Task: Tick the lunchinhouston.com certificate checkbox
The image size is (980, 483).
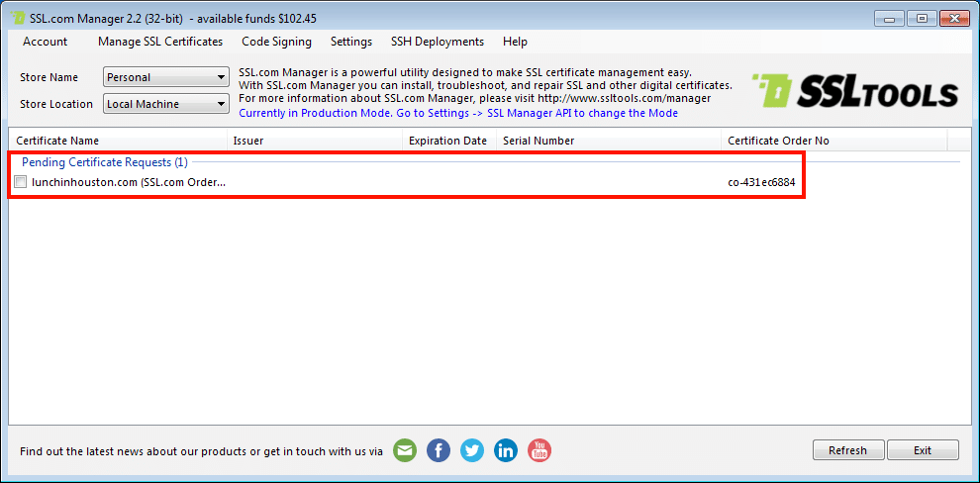Action: point(21,182)
